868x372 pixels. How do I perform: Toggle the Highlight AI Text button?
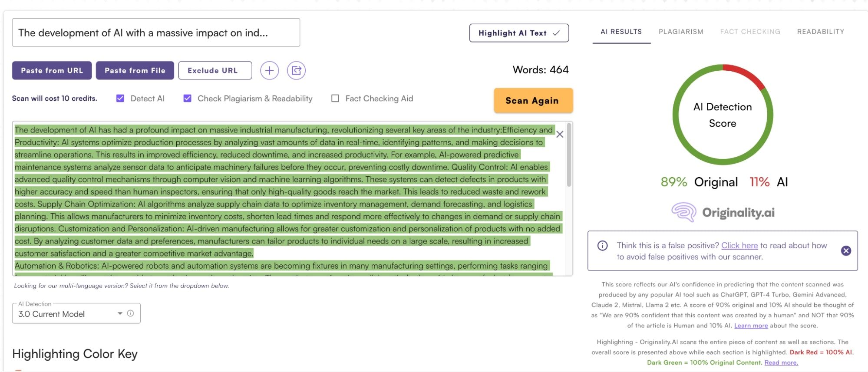[x=519, y=33]
